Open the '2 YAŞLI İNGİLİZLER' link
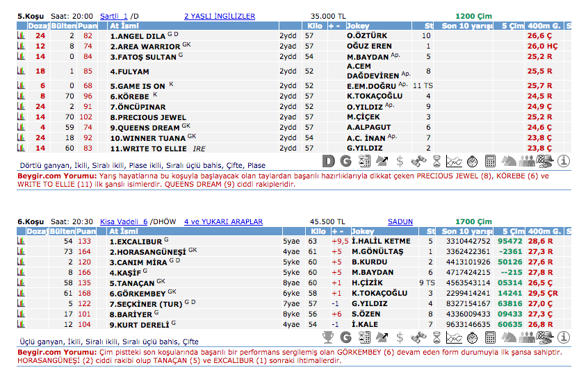The image size is (588, 379). click(220, 16)
